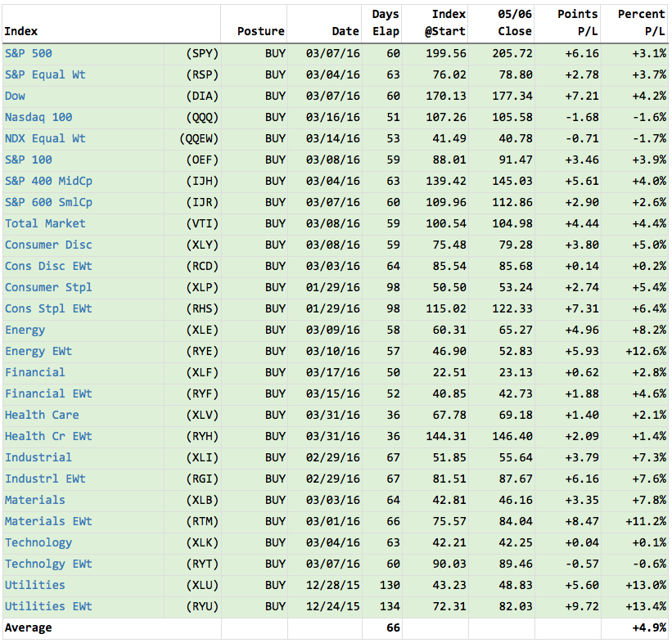672x643 pixels.
Task: Click the Technology index link
Action: point(38,542)
